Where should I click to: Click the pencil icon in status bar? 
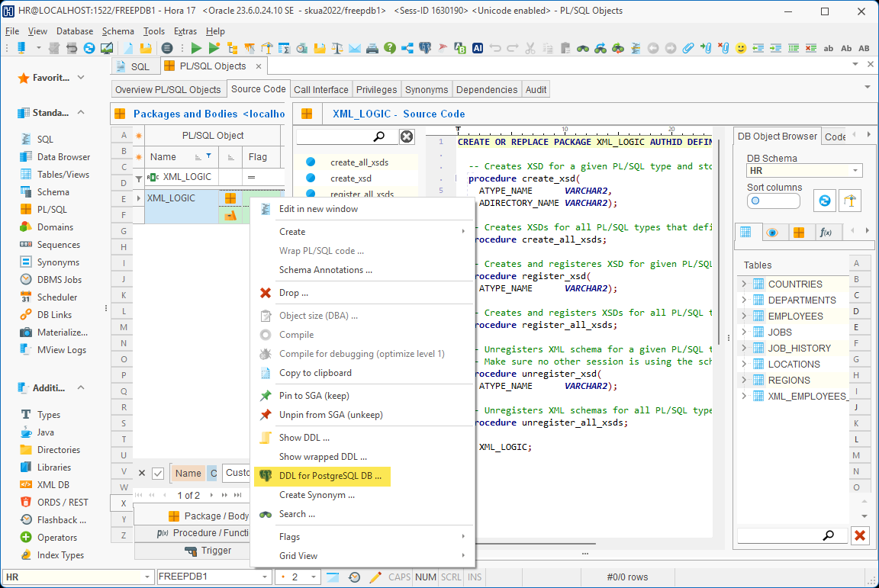point(375,577)
